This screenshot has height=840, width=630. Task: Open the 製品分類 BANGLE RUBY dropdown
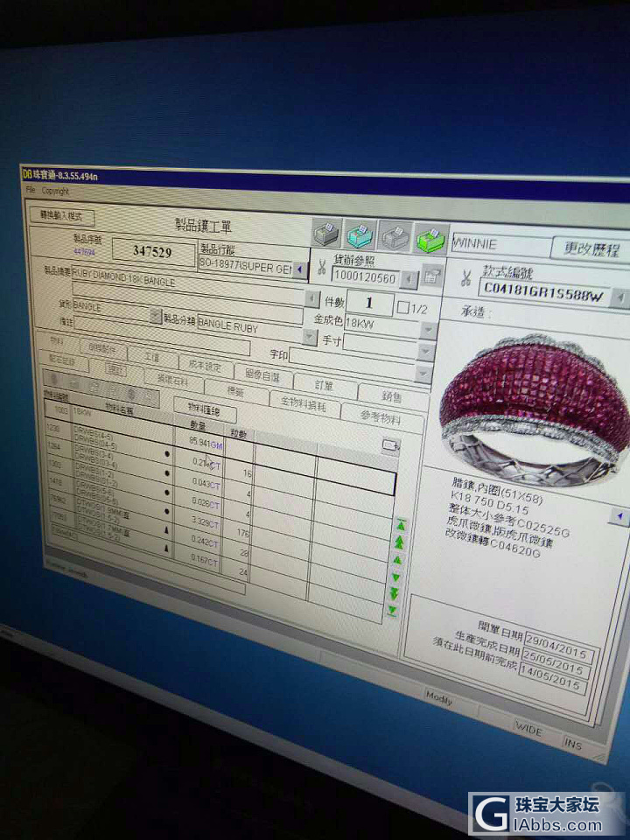click(310, 336)
